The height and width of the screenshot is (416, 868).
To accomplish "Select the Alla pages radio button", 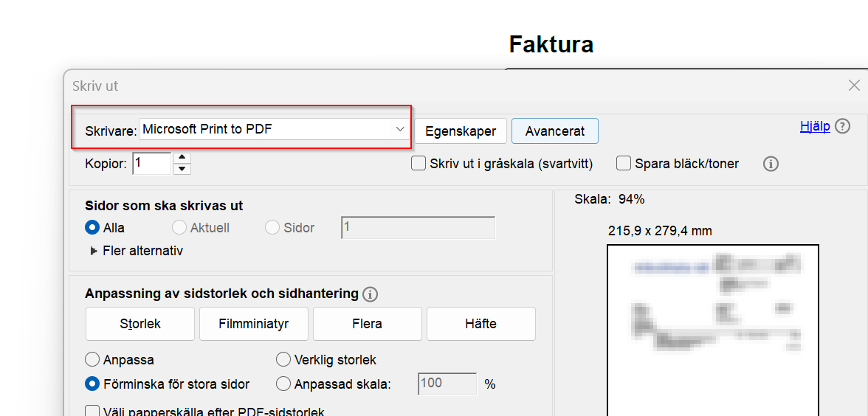I will [x=92, y=227].
